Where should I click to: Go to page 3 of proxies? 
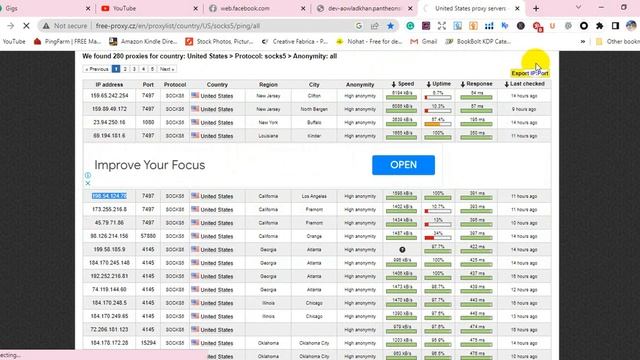pos(134,69)
